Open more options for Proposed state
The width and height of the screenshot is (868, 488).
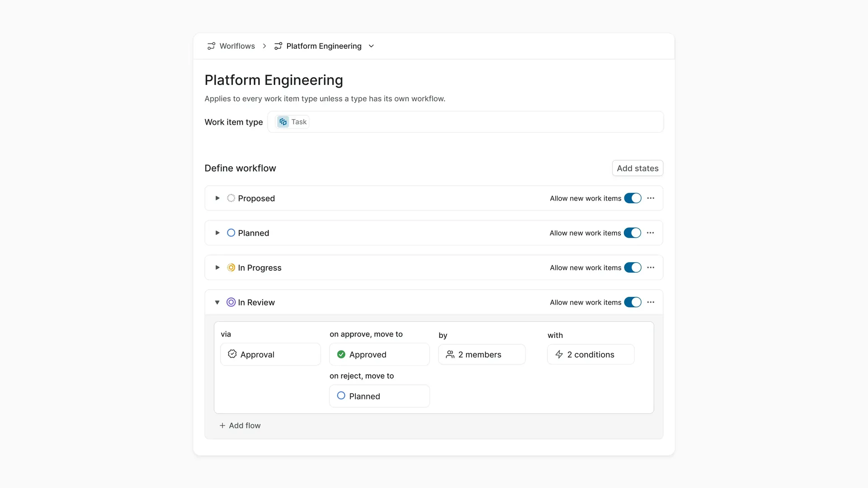[x=651, y=198]
